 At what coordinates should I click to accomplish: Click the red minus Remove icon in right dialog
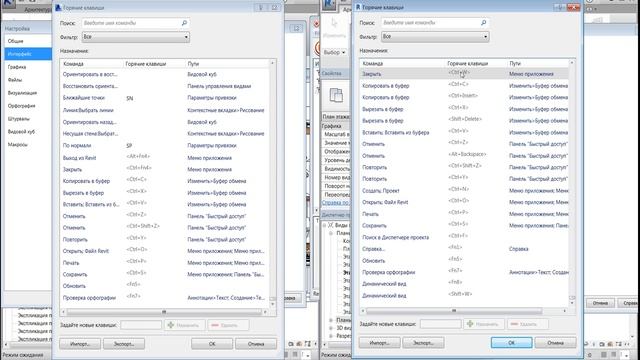tap(514, 324)
